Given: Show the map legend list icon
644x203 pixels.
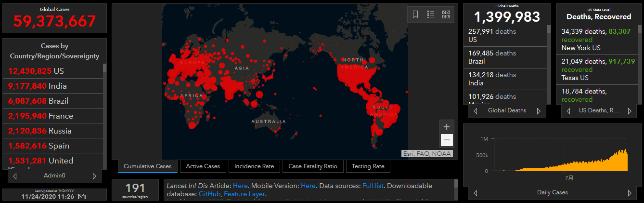Looking at the screenshot, I should point(431,14).
